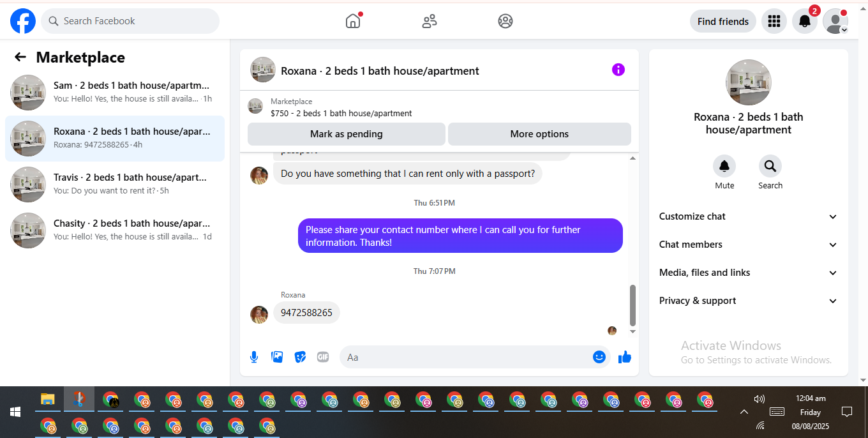Click the Marketplace heading
The width and height of the screenshot is (868, 438).
click(80, 57)
